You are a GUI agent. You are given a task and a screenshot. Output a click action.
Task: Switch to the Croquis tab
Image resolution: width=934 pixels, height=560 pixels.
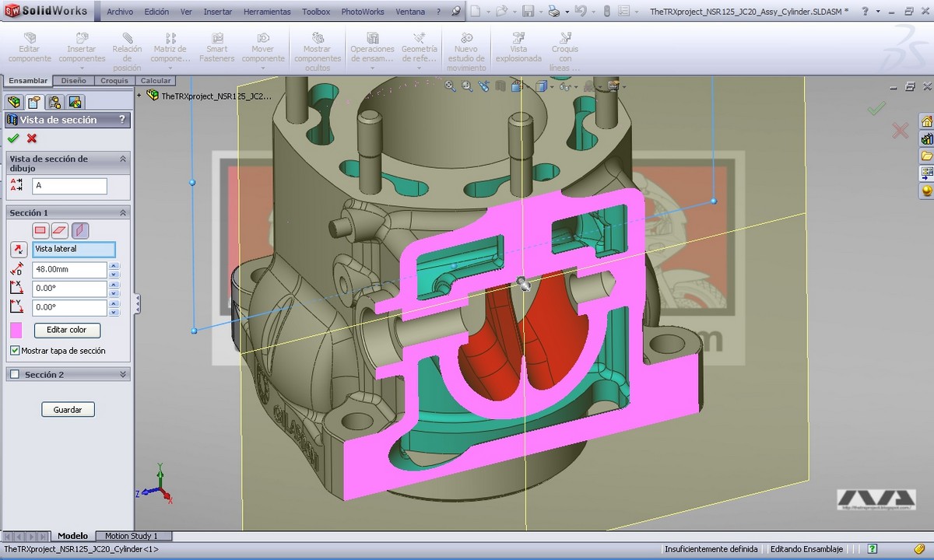click(x=114, y=80)
